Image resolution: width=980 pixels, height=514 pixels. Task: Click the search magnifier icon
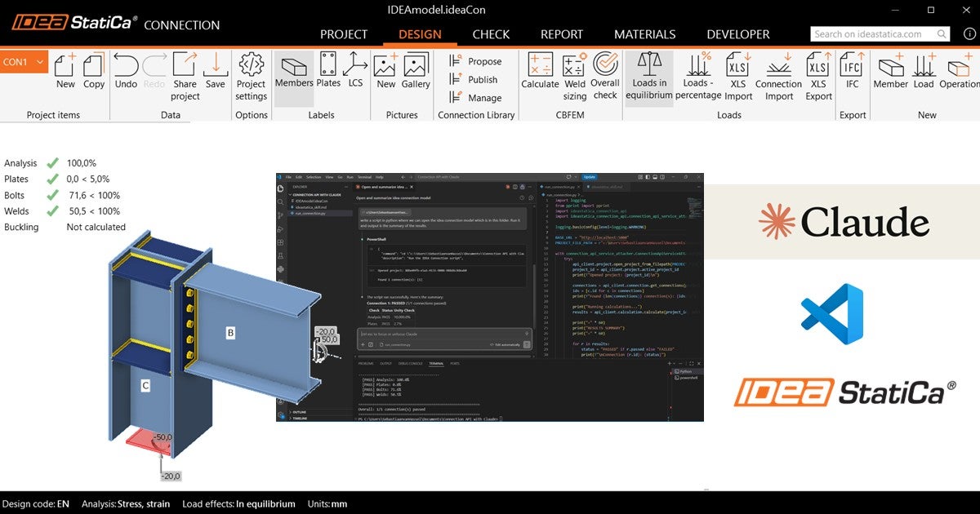(942, 34)
